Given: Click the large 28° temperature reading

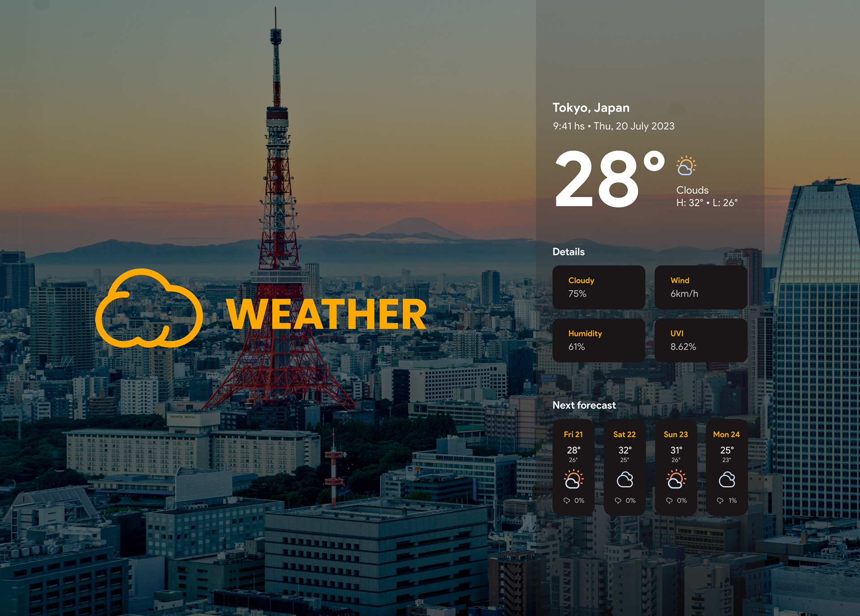Looking at the screenshot, I should click(609, 179).
